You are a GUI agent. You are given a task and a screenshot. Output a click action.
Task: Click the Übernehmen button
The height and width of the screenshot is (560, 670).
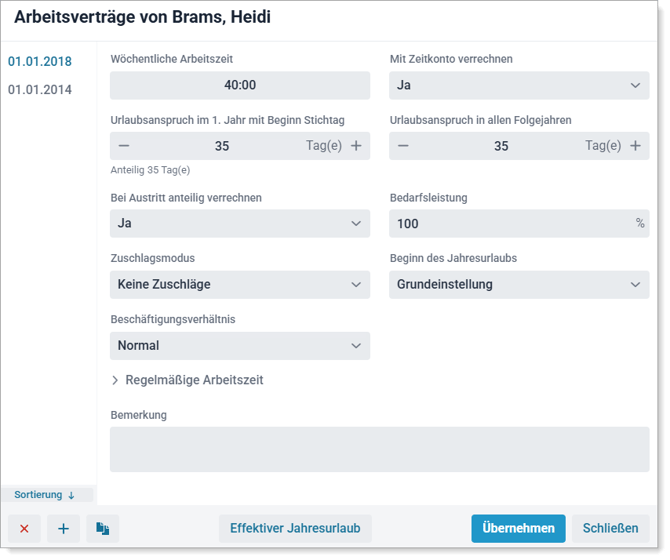(518, 528)
